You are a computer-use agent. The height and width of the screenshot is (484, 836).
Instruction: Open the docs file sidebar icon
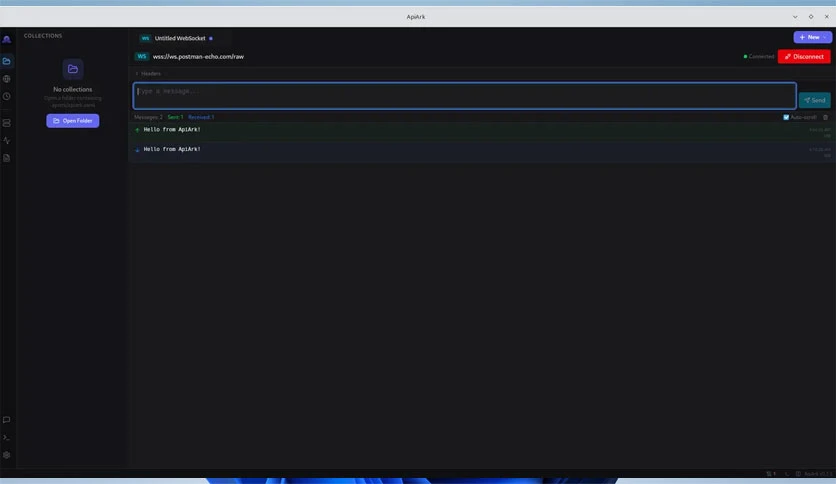point(6,158)
